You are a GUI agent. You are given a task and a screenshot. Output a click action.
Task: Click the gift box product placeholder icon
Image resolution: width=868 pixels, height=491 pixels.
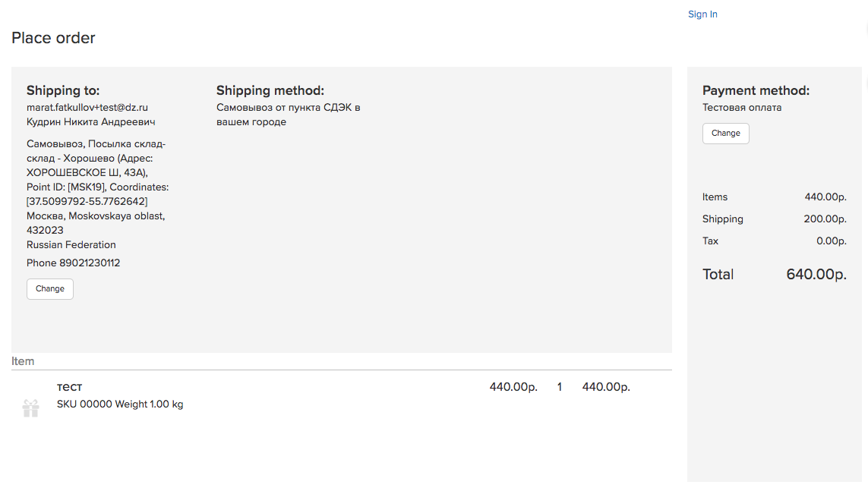pos(31,408)
